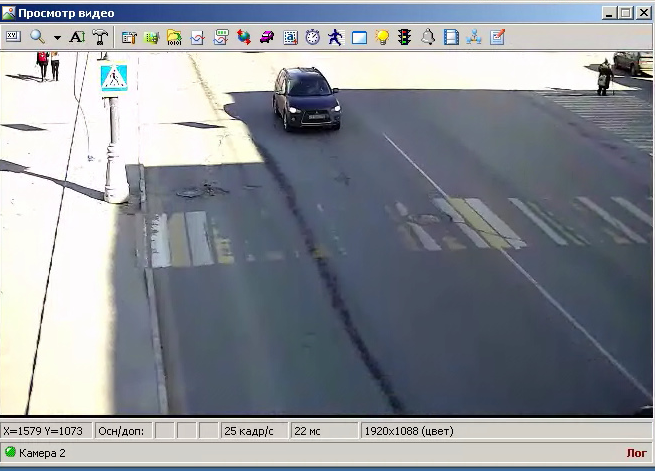The width and height of the screenshot is (655, 471).
Task: Click the network diagram icon
Action: [474, 37]
